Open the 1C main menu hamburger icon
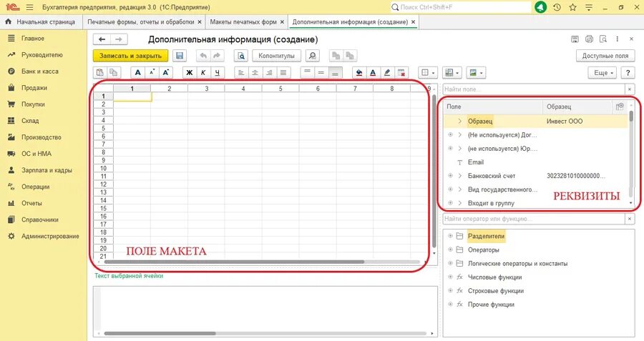Image resolution: width=644 pixels, height=341 pixels. click(29, 7)
